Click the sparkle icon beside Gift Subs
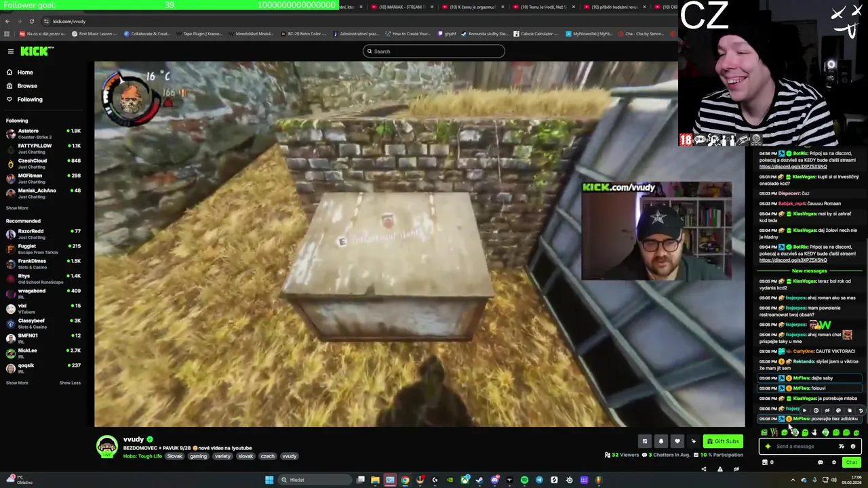 coord(693,441)
